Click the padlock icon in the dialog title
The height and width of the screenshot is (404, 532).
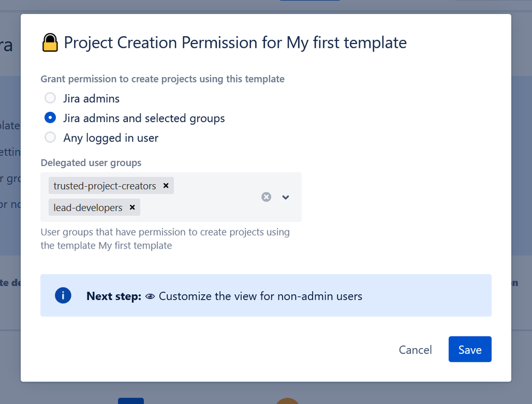click(x=50, y=43)
